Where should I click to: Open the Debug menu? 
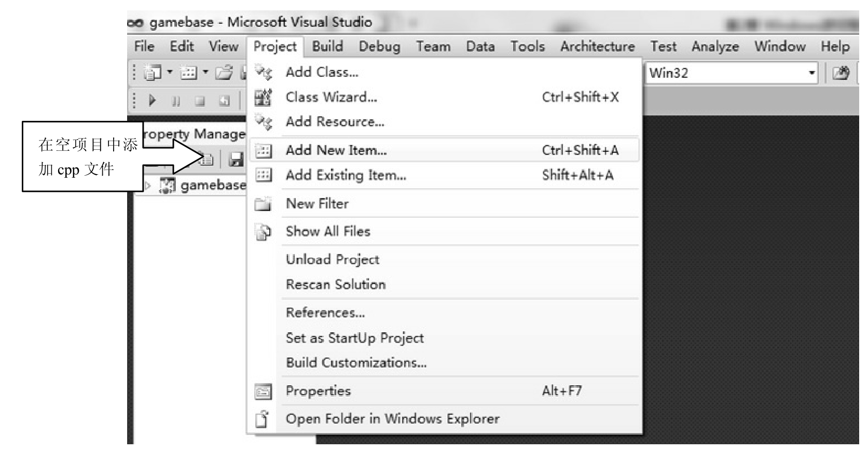(x=379, y=47)
